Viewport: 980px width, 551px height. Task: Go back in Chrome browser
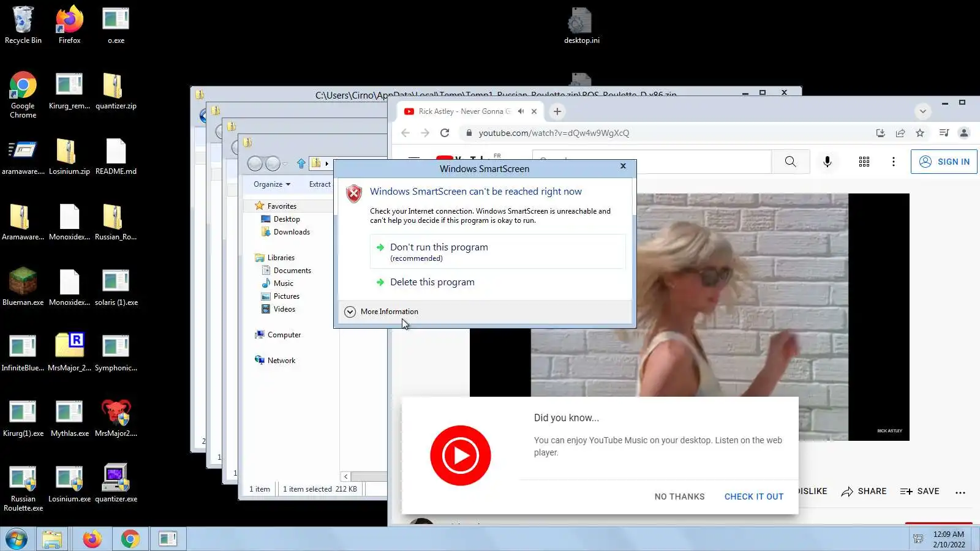click(405, 133)
